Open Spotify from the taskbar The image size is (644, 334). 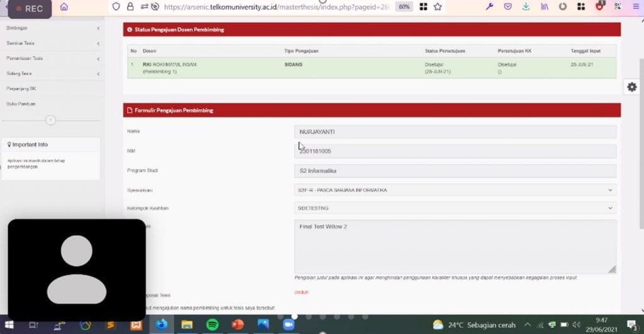pos(212,325)
